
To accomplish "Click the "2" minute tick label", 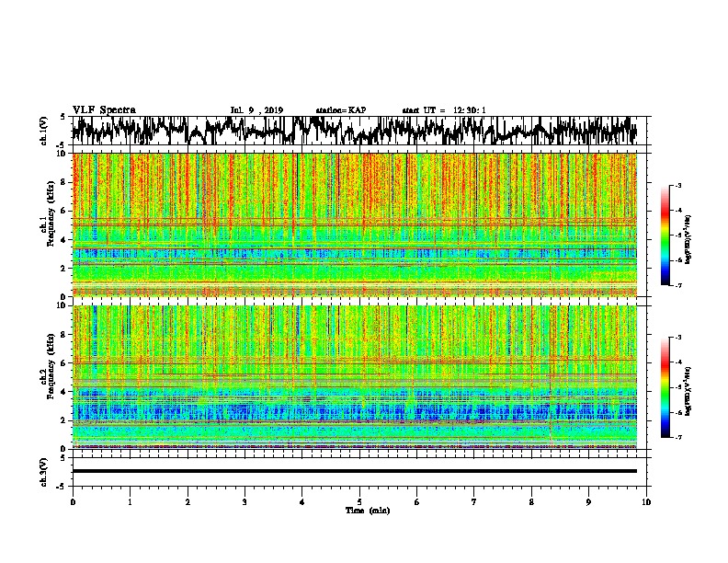I will [188, 502].
